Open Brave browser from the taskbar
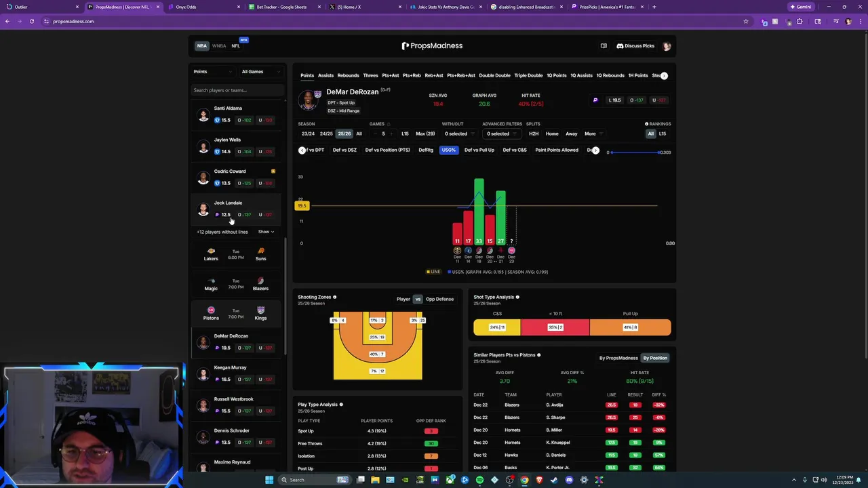The height and width of the screenshot is (488, 868). (x=539, y=480)
